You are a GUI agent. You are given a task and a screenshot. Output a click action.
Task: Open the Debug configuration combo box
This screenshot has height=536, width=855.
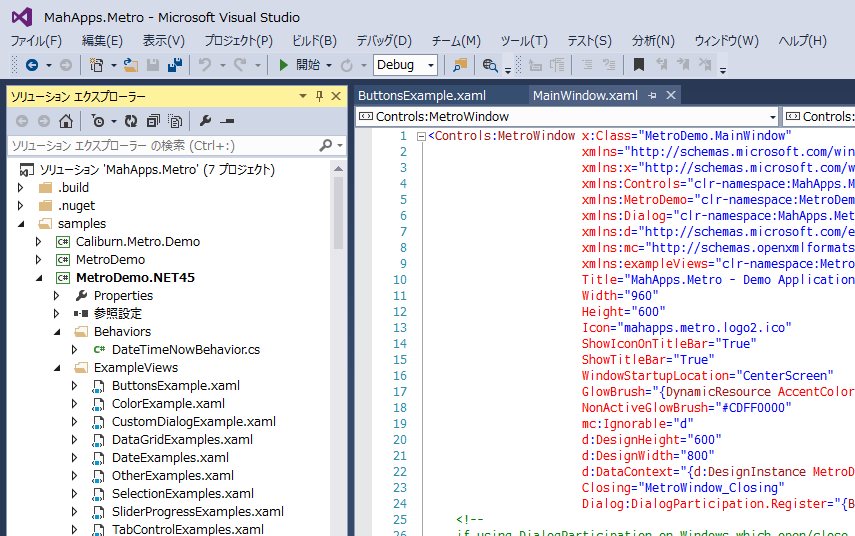[x=405, y=65]
